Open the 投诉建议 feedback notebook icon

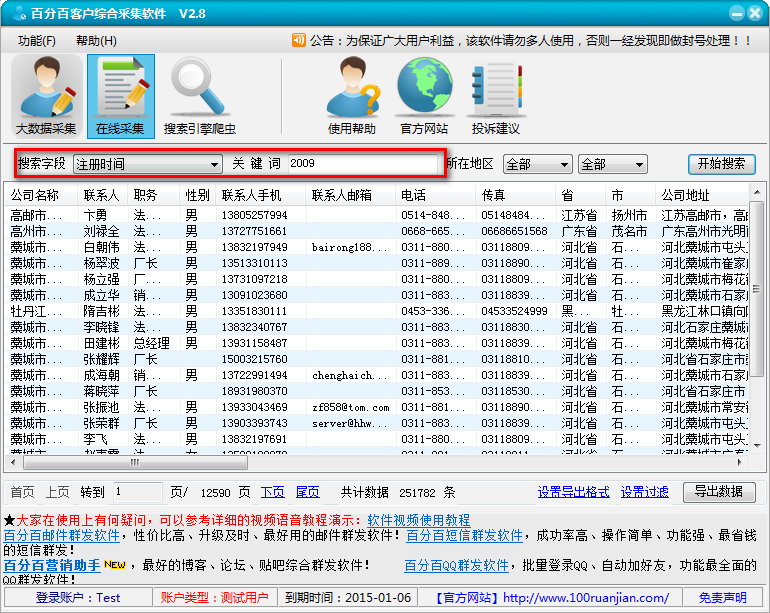pyautogui.click(x=496, y=96)
